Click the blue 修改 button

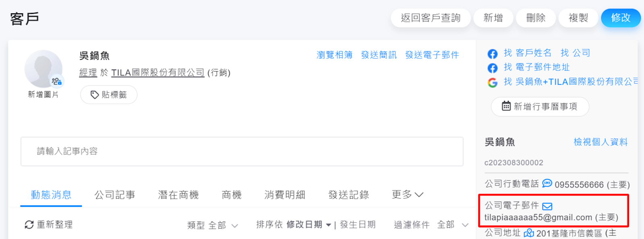click(x=621, y=18)
